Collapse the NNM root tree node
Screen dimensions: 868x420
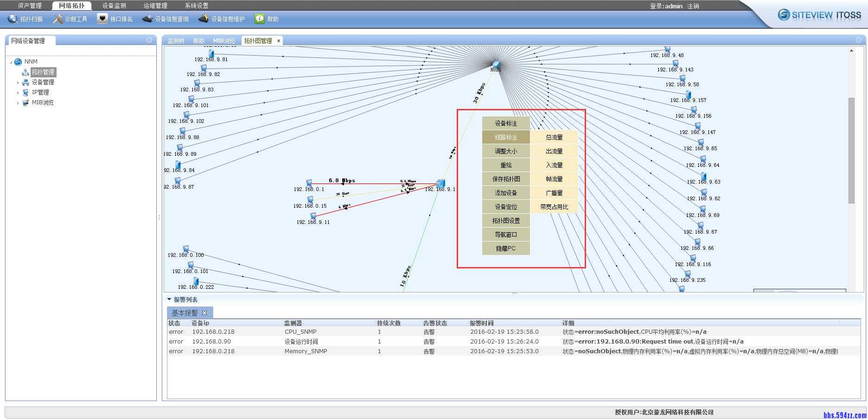coord(11,62)
